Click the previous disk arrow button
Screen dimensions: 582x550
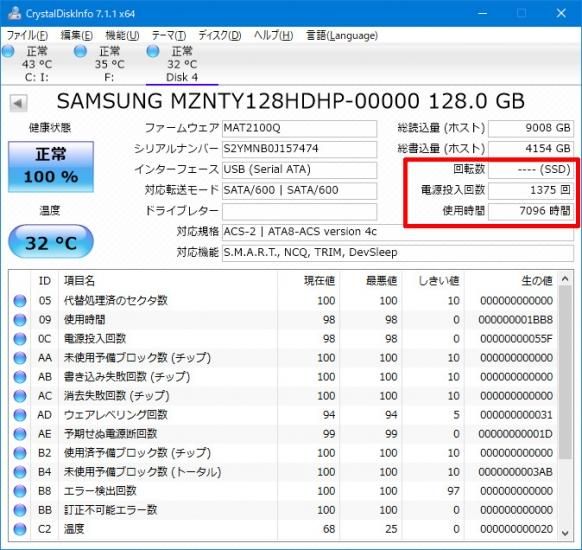pos(18,103)
